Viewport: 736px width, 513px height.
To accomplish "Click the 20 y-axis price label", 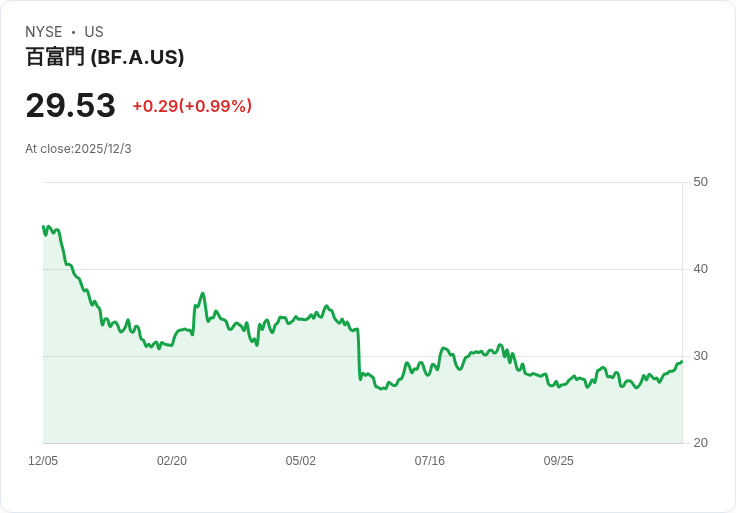I will [700, 443].
